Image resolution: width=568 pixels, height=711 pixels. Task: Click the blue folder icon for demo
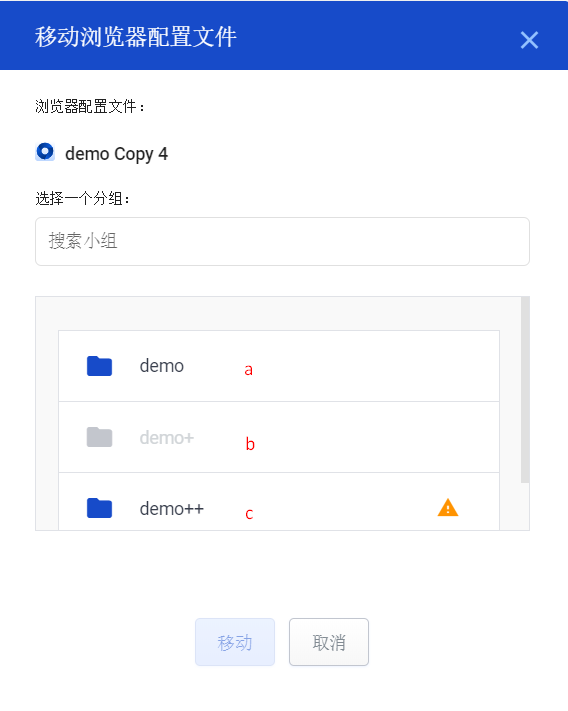[99, 366]
